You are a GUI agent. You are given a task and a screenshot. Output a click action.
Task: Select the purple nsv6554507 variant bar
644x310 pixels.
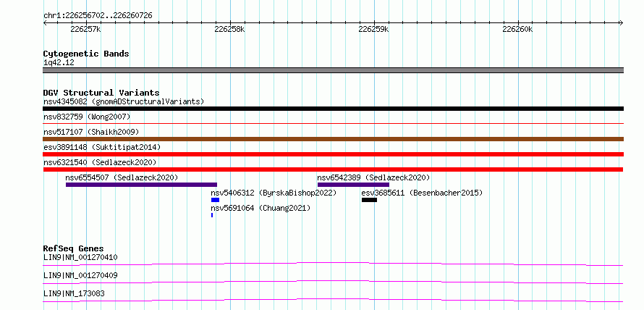[141, 185]
